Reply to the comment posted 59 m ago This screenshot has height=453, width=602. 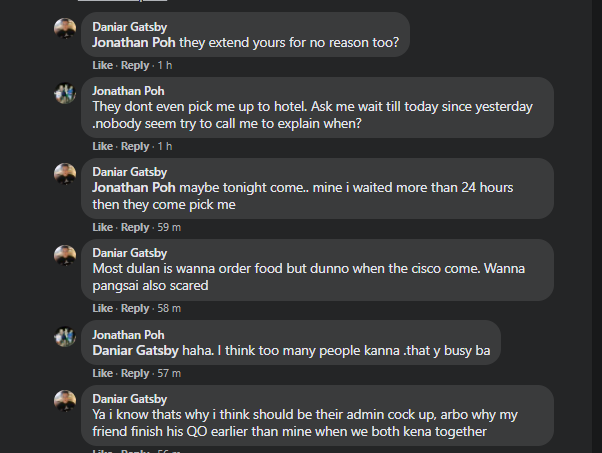click(135, 227)
